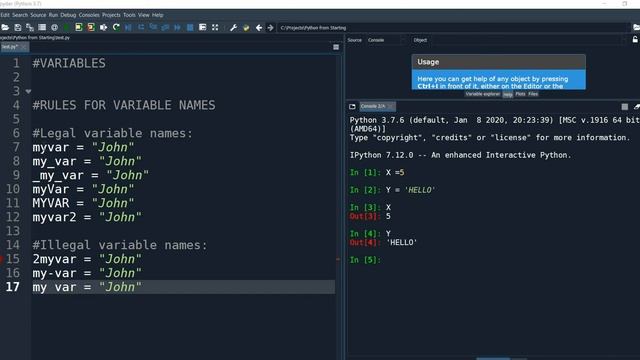
Task: Clear the console with the eraser icon
Action: click(x=637, y=106)
